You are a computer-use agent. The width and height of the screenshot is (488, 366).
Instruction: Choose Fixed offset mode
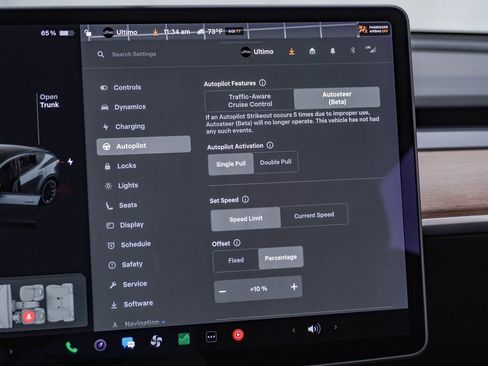click(x=236, y=260)
